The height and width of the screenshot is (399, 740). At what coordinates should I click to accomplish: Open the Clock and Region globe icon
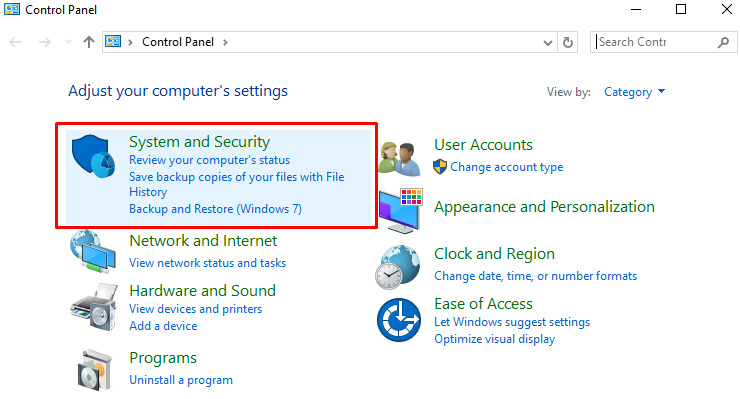click(398, 267)
